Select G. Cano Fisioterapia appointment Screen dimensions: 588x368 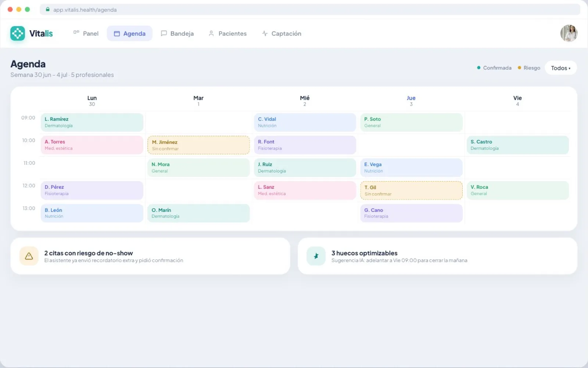click(411, 213)
